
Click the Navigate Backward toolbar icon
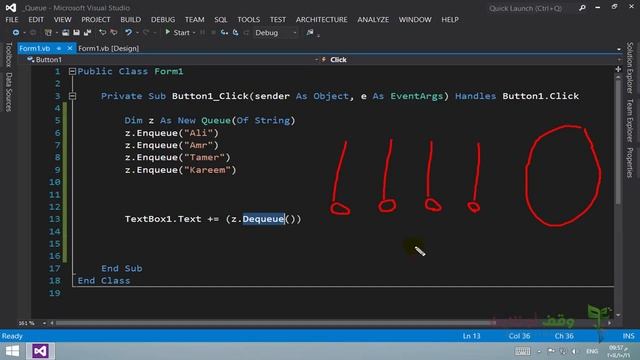coord(16,32)
